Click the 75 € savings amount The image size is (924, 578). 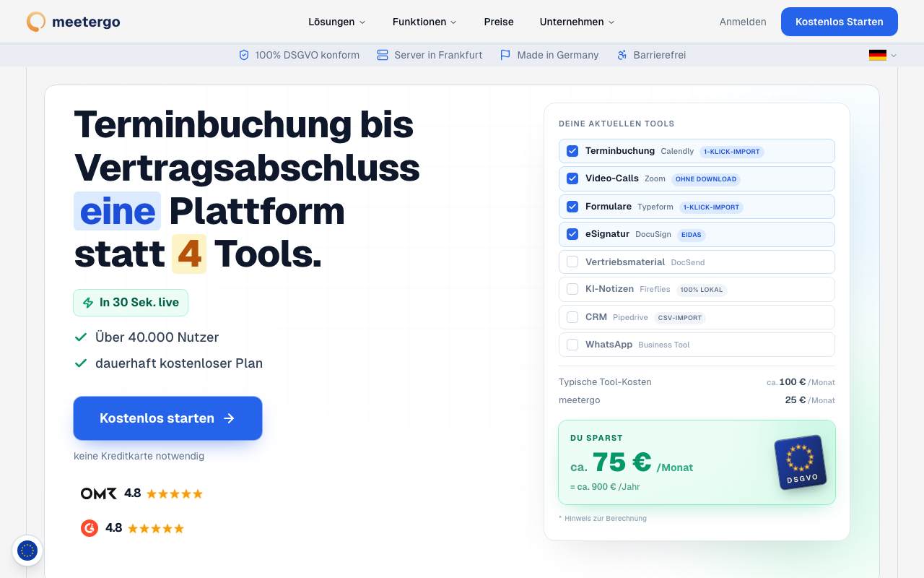click(622, 462)
